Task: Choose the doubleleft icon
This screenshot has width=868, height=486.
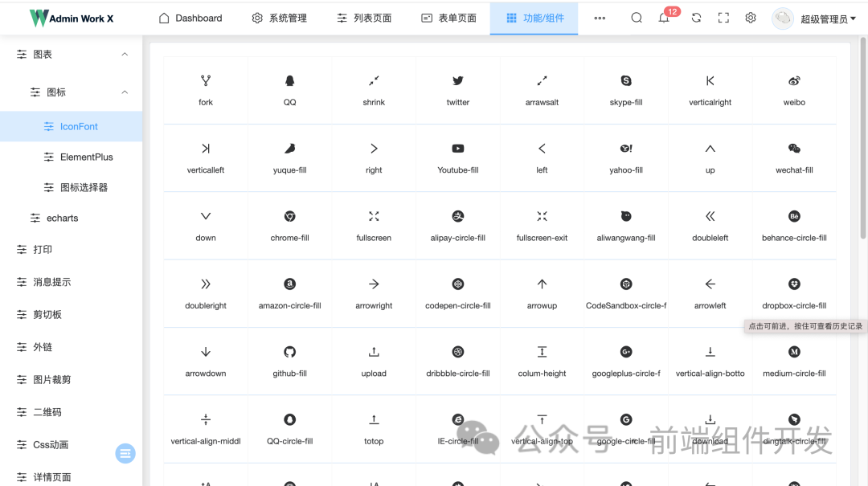Action: [710, 216]
